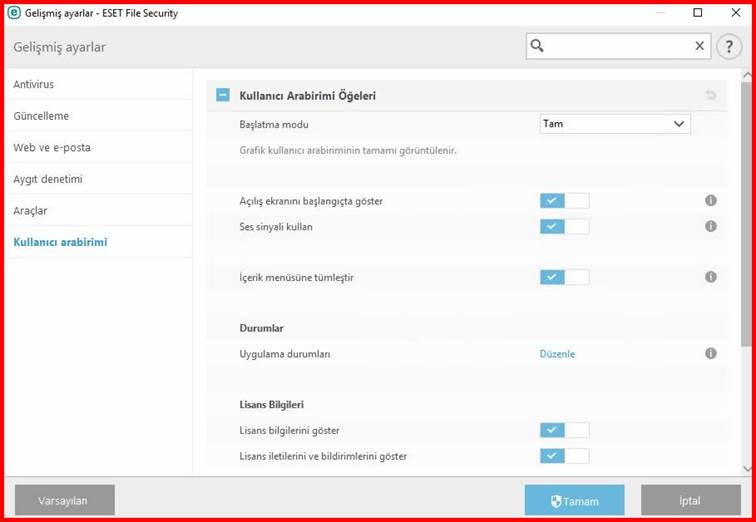
Task: Close the Gelişmiş ayarlar window
Action: 736,13
